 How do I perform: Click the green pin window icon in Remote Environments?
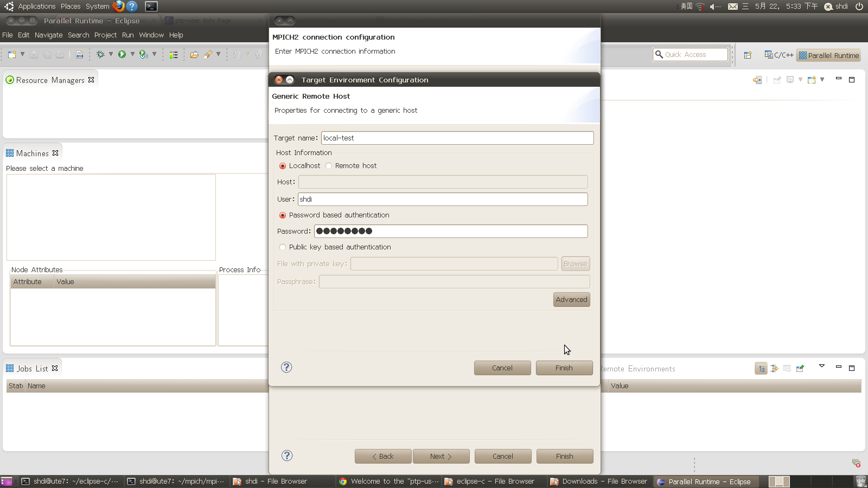point(800,369)
